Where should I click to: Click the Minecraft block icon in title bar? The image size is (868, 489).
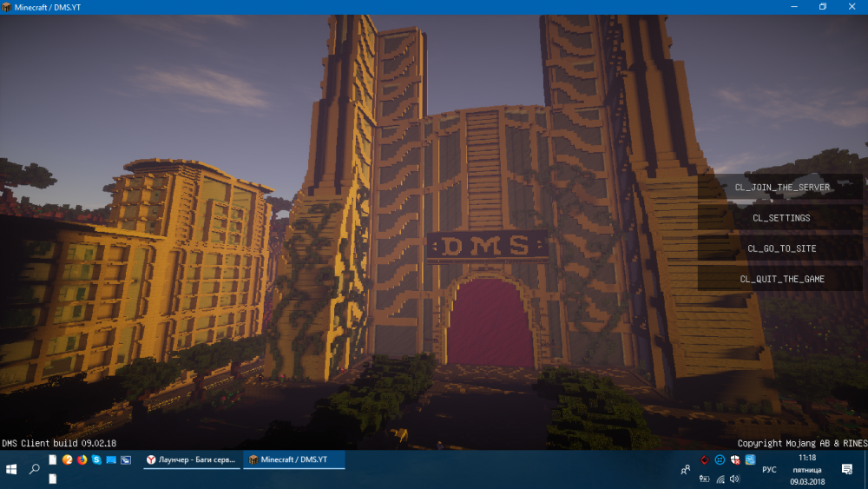point(6,7)
